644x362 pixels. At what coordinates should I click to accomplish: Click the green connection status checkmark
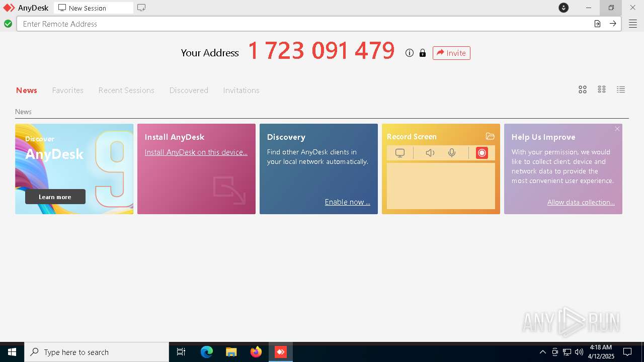(x=8, y=24)
